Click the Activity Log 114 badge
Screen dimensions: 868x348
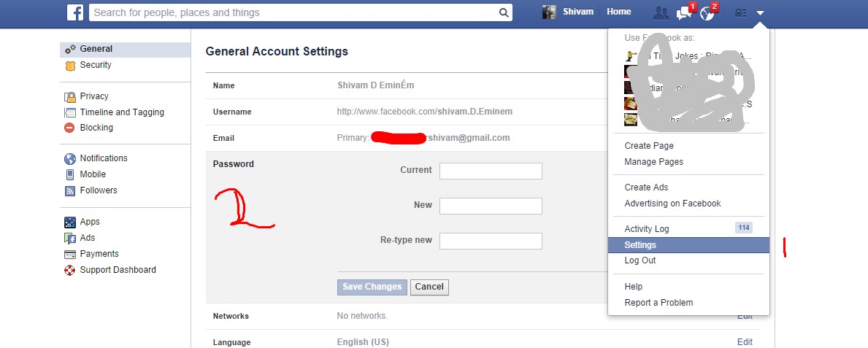pos(744,228)
